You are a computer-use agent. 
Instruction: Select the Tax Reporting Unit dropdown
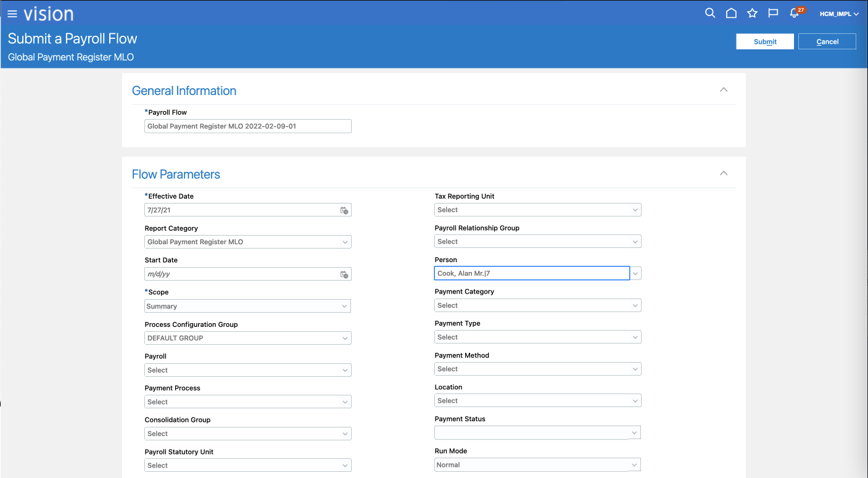[537, 210]
